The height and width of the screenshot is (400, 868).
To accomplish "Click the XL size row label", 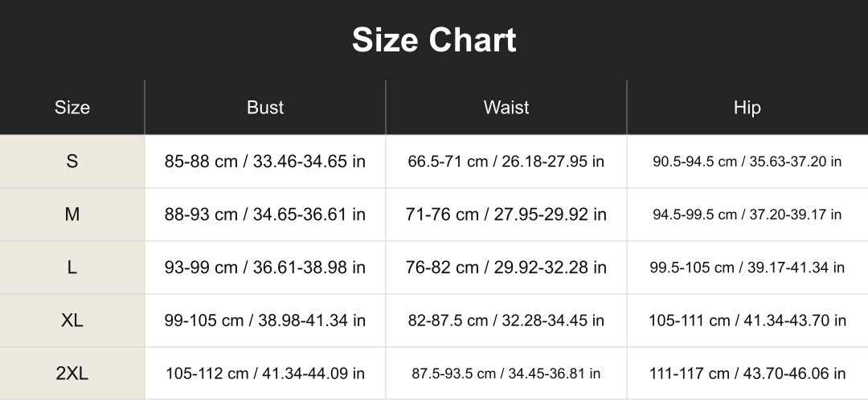I will [72, 320].
